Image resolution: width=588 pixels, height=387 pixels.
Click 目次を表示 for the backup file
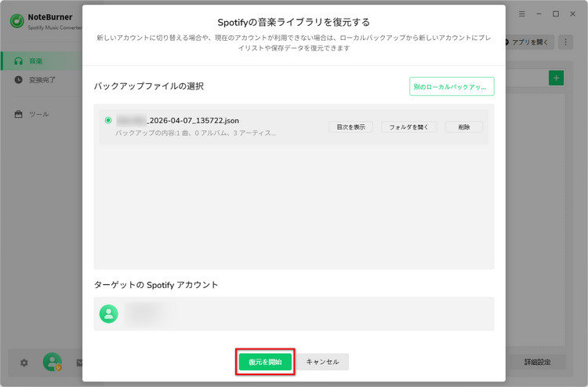coord(350,127)
